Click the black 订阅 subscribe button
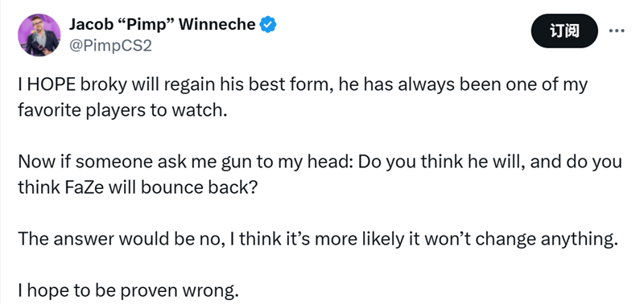Viewport: 644px width, 304px height. coord(564,31)
